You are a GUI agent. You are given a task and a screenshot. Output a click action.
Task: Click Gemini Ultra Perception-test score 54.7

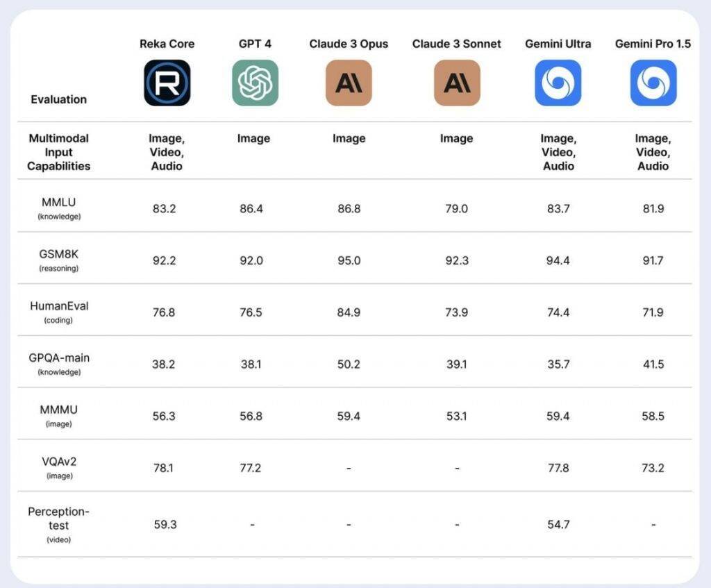click(x=558, y=524)
